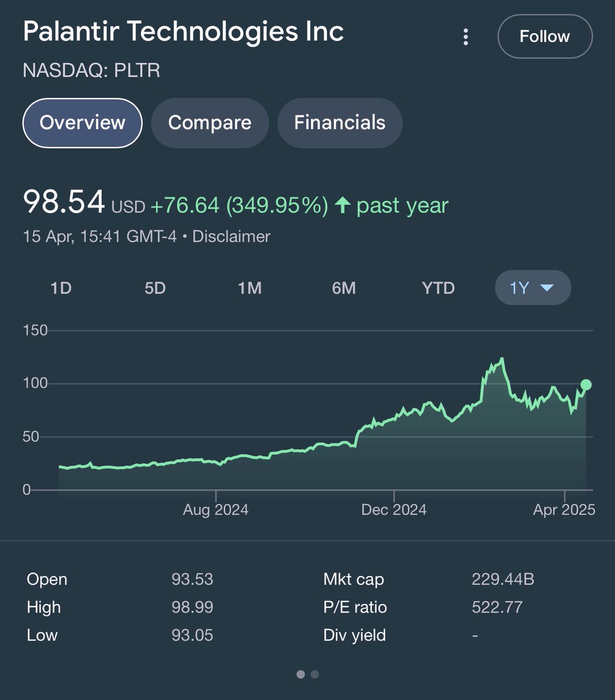Click the Aug 2024 axis marker
This screenshot has width=615, height=700.
[215, 509]
